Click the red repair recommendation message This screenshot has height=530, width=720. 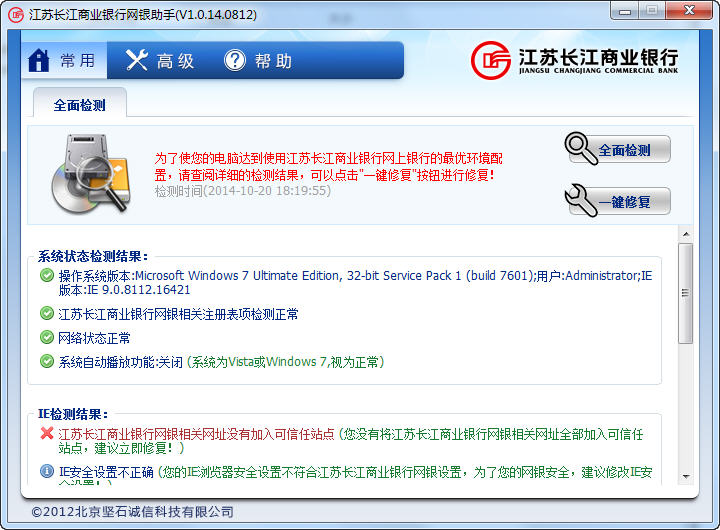(328, 166)
